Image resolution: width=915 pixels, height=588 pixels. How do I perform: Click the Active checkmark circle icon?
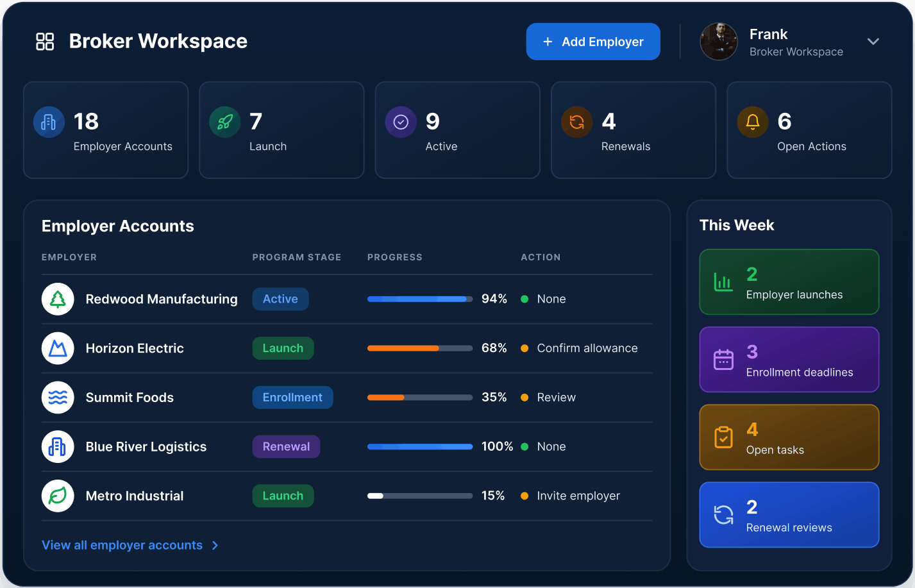click(401, 122)
